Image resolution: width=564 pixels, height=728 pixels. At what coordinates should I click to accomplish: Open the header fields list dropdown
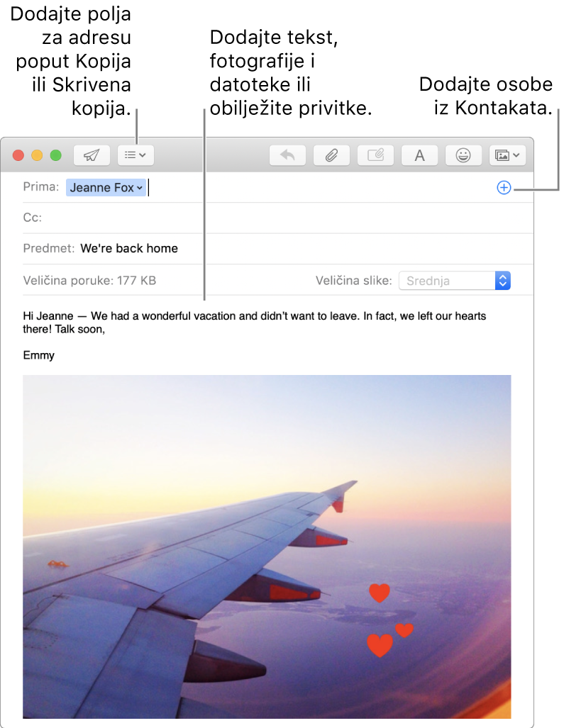click(135, 155)
